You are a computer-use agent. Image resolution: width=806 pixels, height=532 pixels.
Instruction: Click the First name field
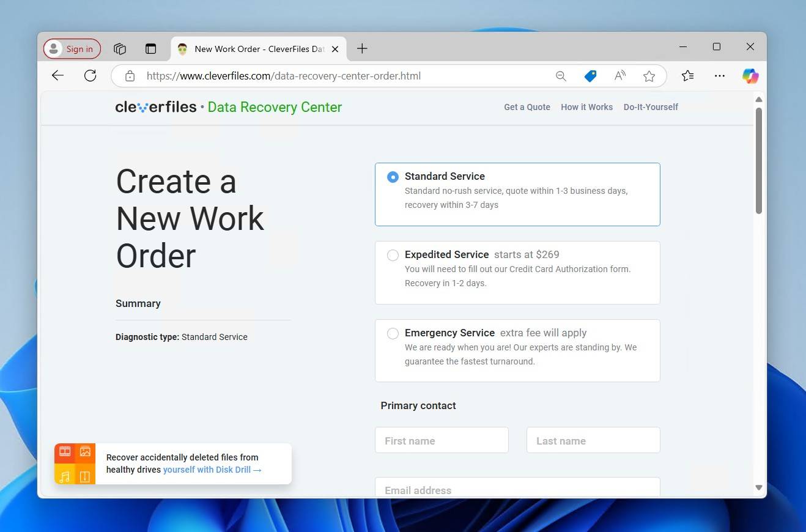442,440
